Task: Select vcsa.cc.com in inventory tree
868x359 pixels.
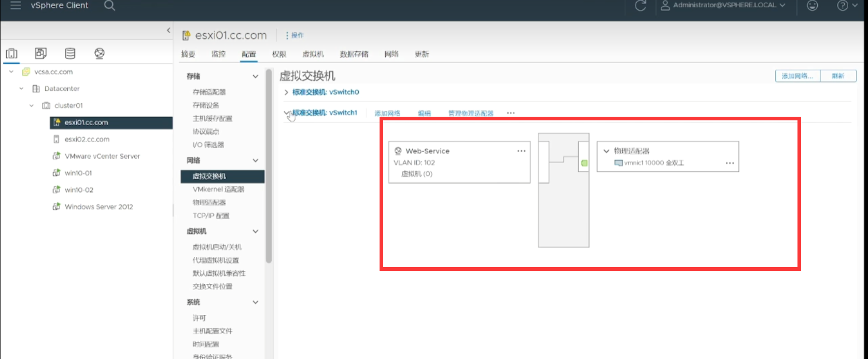Action: tap(53, 72)
